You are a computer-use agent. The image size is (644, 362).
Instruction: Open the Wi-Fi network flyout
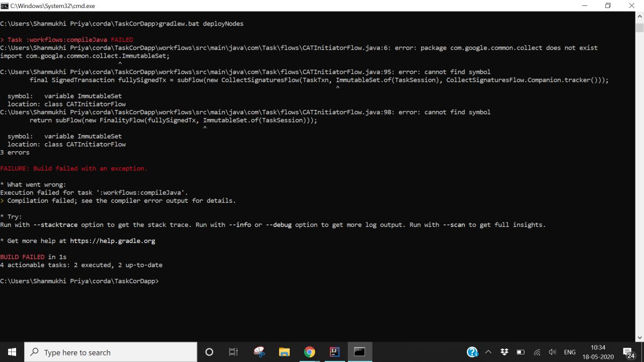(537, 352)
